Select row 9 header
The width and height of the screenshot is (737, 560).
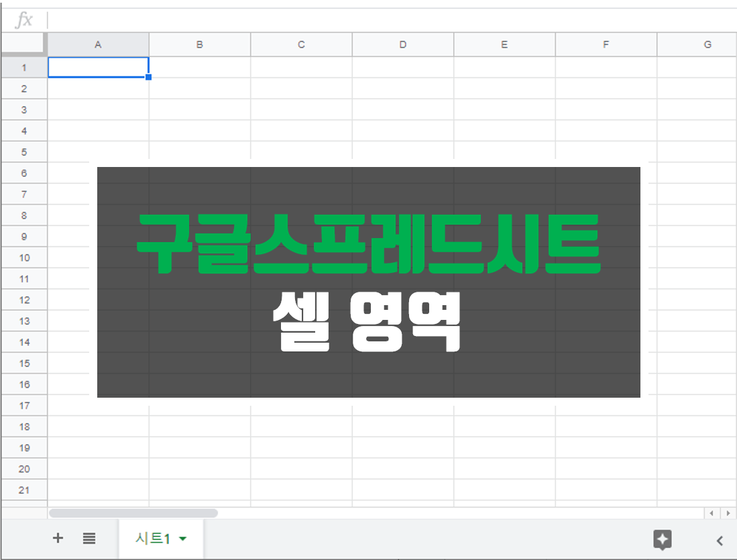pos(24,237)
